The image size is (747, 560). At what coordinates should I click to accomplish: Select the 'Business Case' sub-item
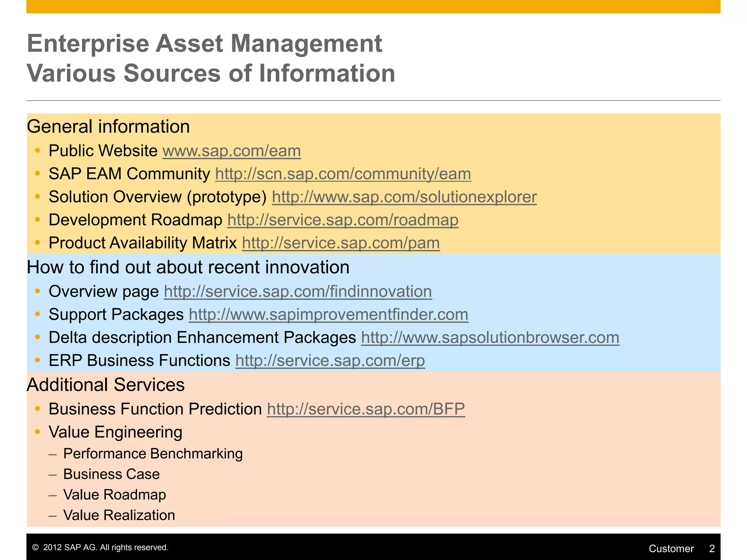point(112,474)
